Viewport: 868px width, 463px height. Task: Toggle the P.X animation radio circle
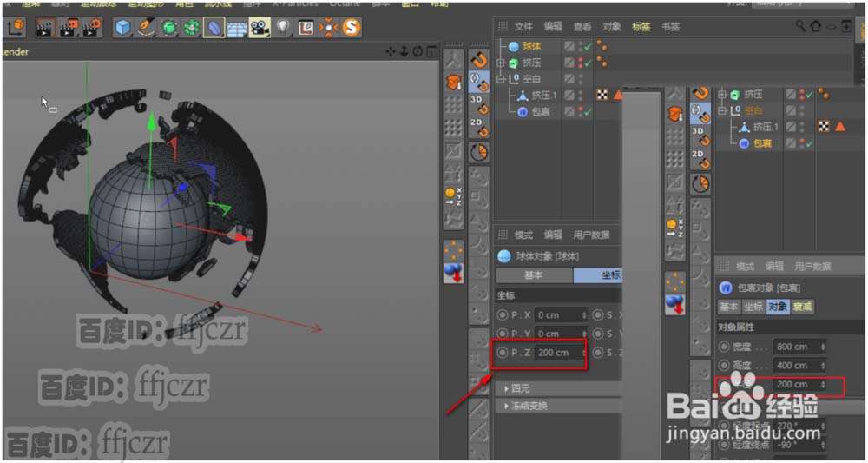pyautogui.click(x=503, y=314)
